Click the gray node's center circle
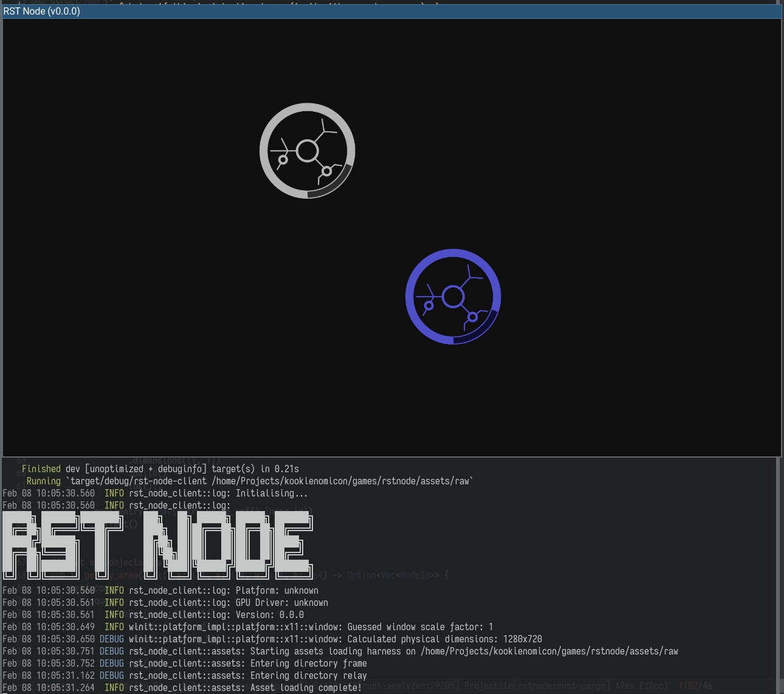The image size is (784, 694). point(308,151)
